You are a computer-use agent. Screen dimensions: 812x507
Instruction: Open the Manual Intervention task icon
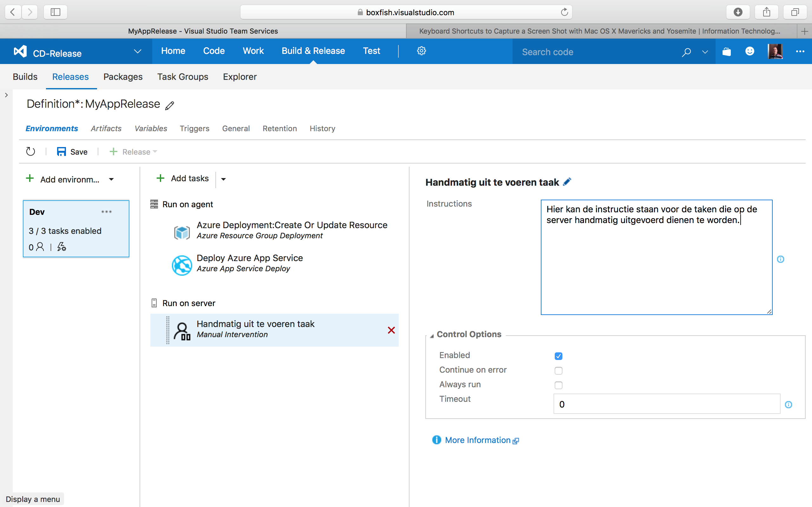pos(182,330)
